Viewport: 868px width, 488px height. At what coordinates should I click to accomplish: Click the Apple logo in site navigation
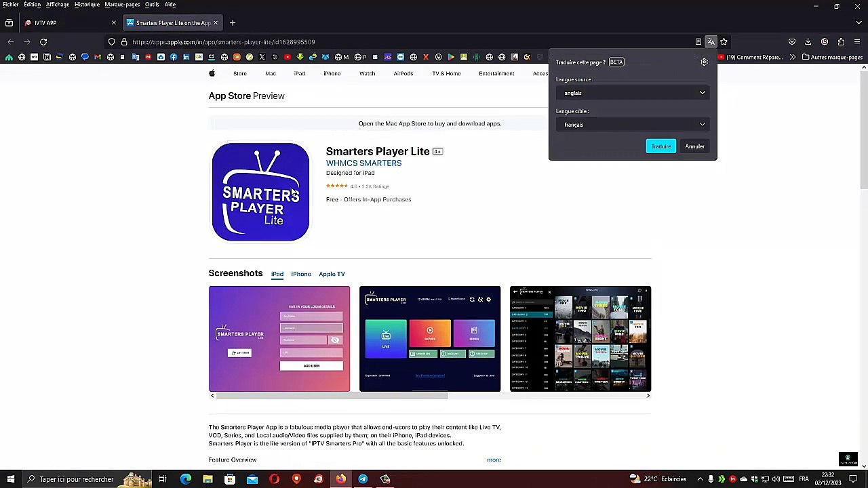[212, 73]
